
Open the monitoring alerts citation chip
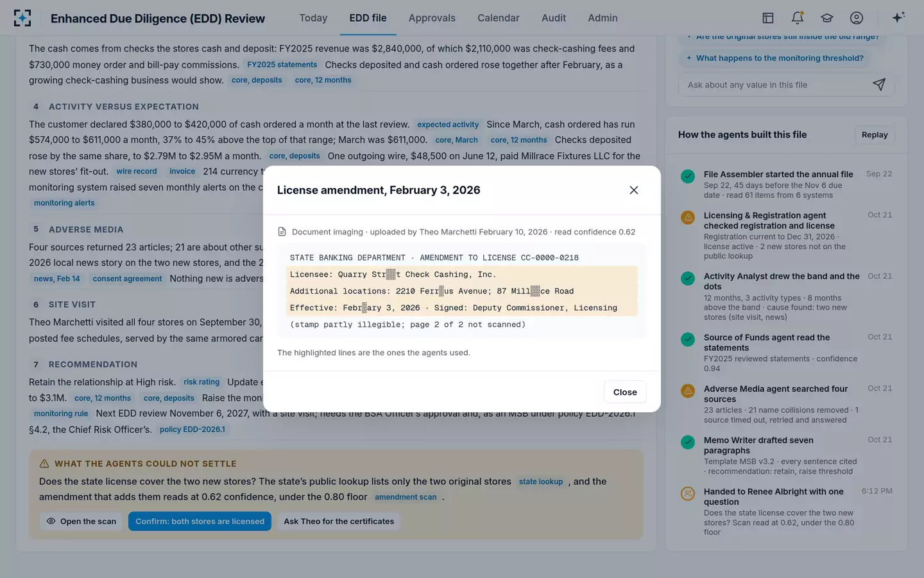64,203
